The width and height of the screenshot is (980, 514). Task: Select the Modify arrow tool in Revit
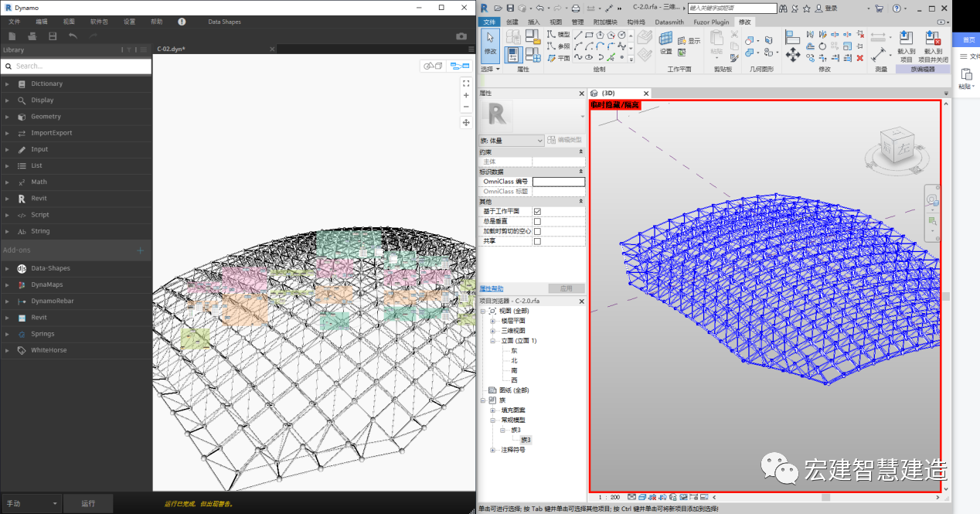point(490,43)
